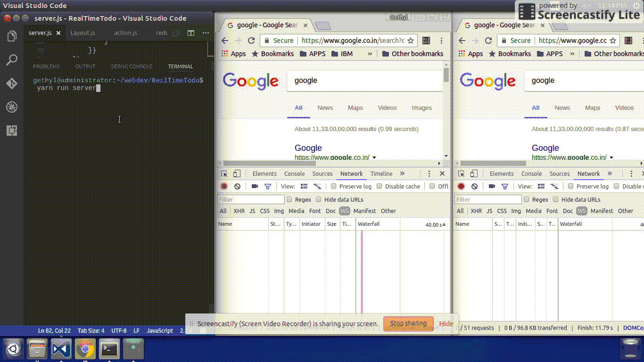The image size is (644, 362).
Task: Check Hide data URLs in left DevTools
Action: (319, 199)
